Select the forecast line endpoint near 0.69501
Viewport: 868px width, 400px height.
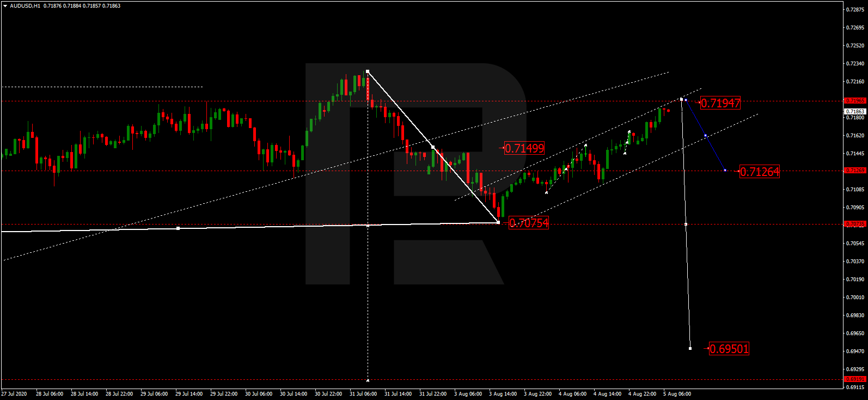pyautogui.click(x=690, y=348)
